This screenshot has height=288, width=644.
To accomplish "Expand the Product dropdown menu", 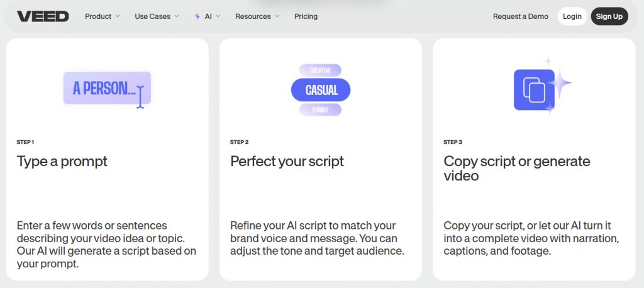I will coord(103,16).
